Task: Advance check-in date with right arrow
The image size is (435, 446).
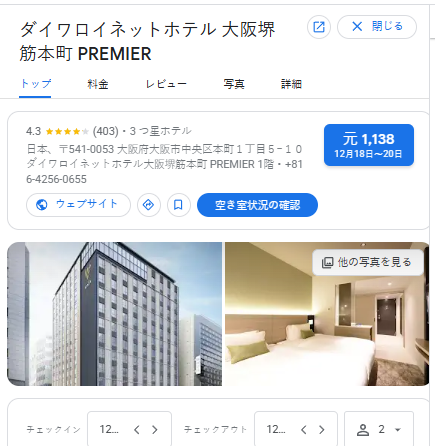Action: (154, 430)
